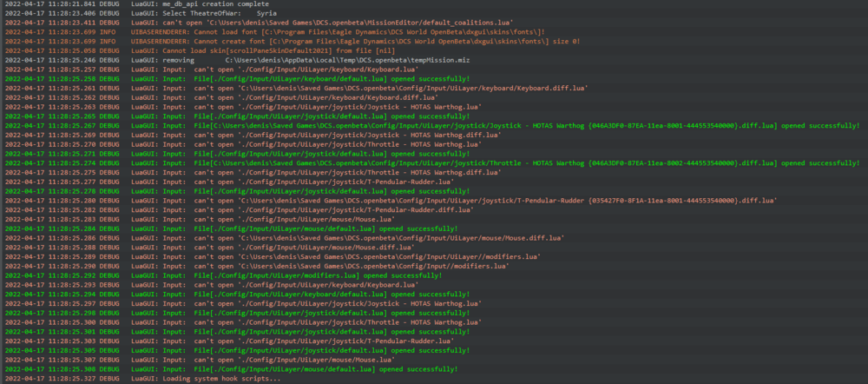Select the 'Cannot create font' size 0 line
This screenshot has height=384, width=868.
pyautogui.click(x=293, y=41)
